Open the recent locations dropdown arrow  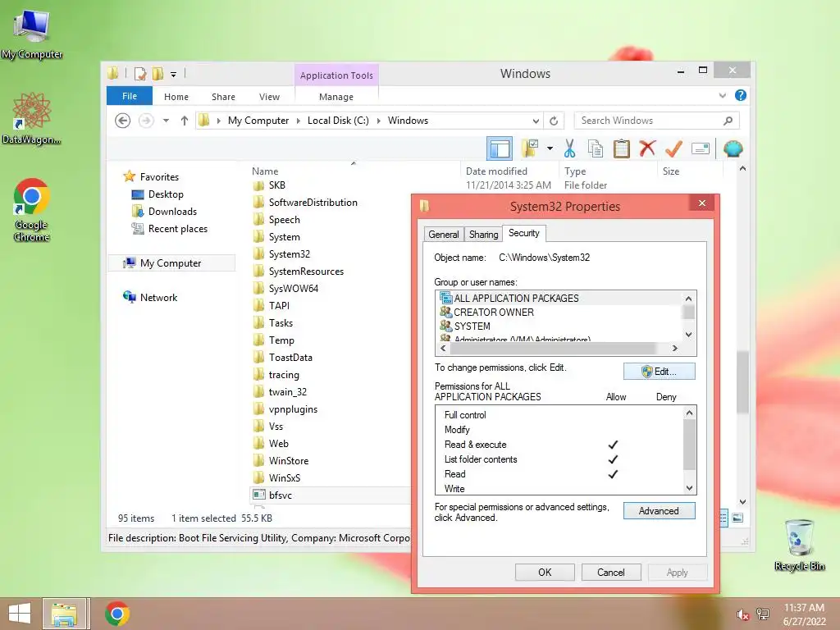point(166,121)
